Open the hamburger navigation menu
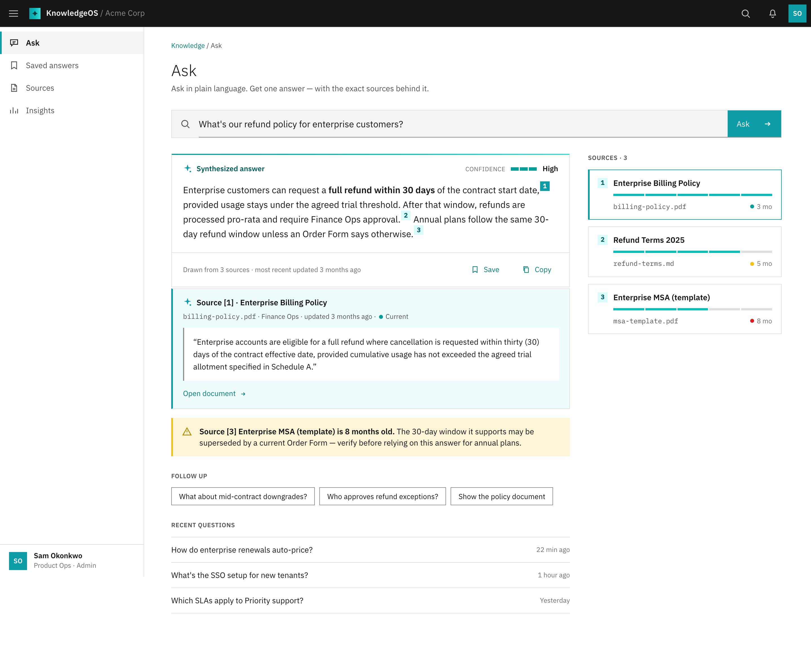This screenshot has width=811, height=672. click(14, 14)
